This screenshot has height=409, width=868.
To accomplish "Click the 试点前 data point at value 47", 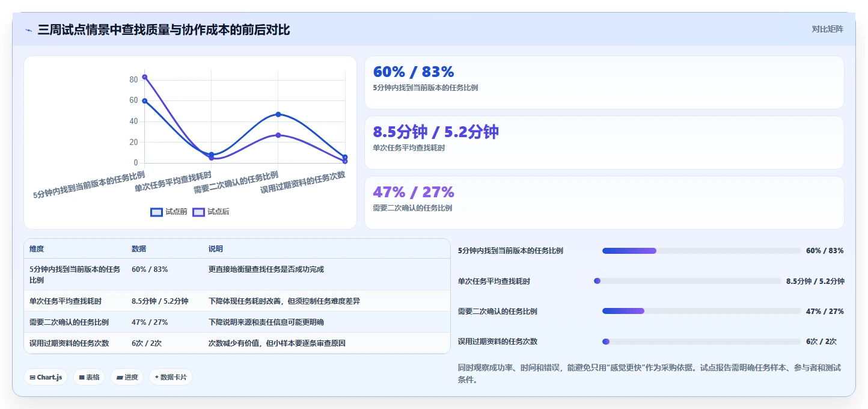I will [x=278, y=114].
